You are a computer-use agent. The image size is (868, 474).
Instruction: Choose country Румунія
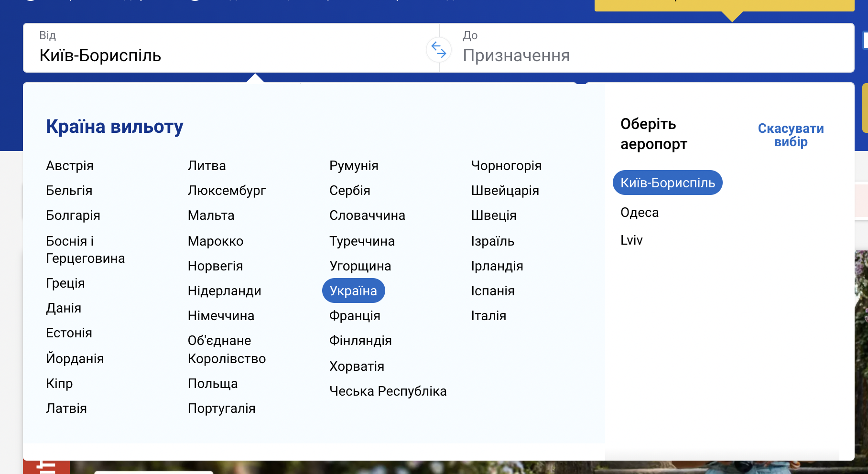tap(354, 166)
